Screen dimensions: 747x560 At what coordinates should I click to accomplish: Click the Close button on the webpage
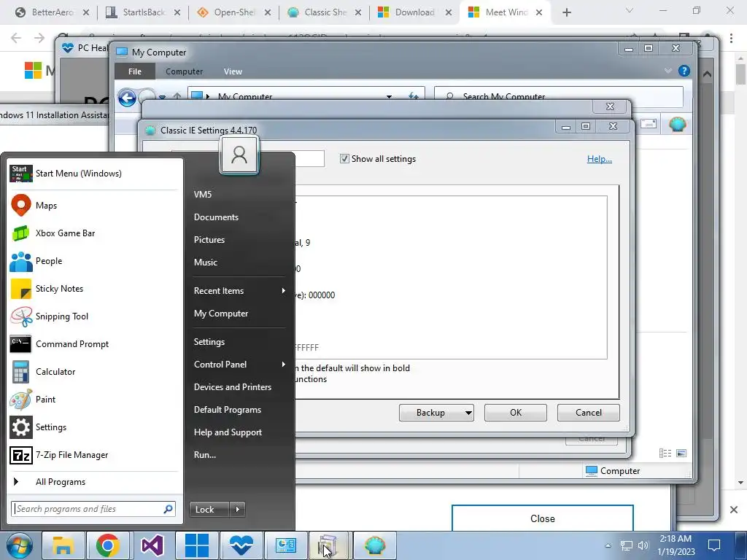click(x=543, y=518)
